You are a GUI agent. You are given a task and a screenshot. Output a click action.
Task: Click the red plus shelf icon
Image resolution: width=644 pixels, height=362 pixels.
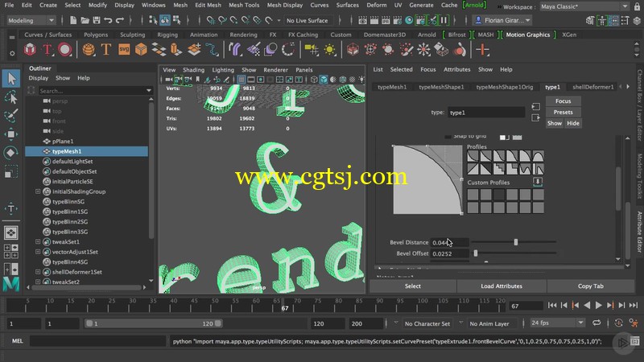(x=482, y=50)
